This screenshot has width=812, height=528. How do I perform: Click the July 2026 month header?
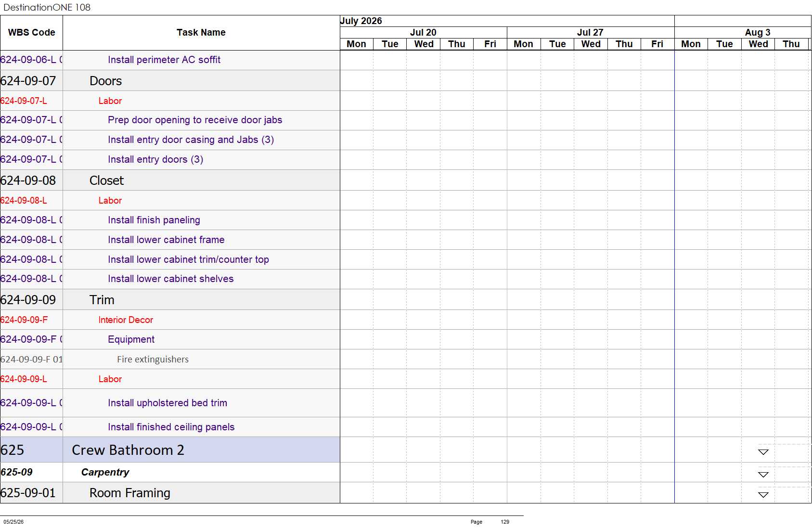[x=361, y=21]
